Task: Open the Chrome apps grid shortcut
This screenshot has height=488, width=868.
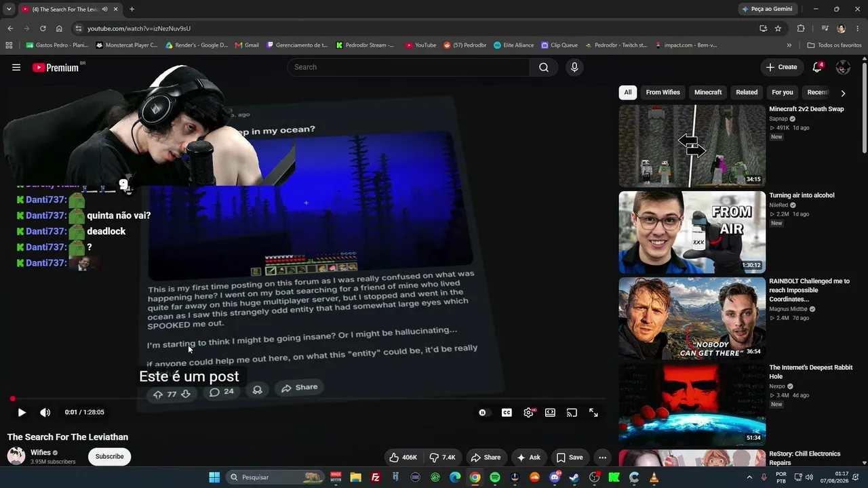Action: [9, 45]
